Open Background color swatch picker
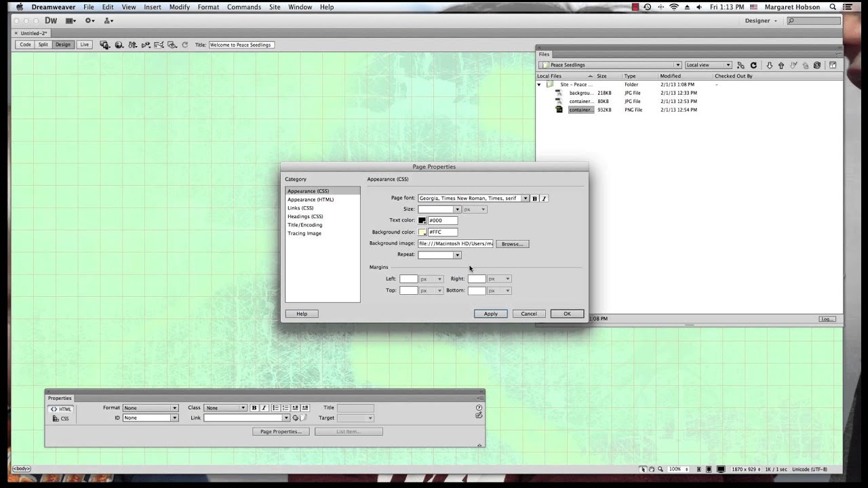This screenshot has height=488, width=868. click(422, 232)
